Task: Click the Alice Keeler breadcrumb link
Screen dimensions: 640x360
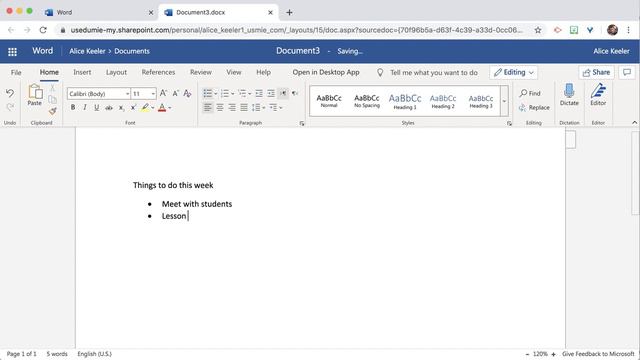Action: click(87, 51)
